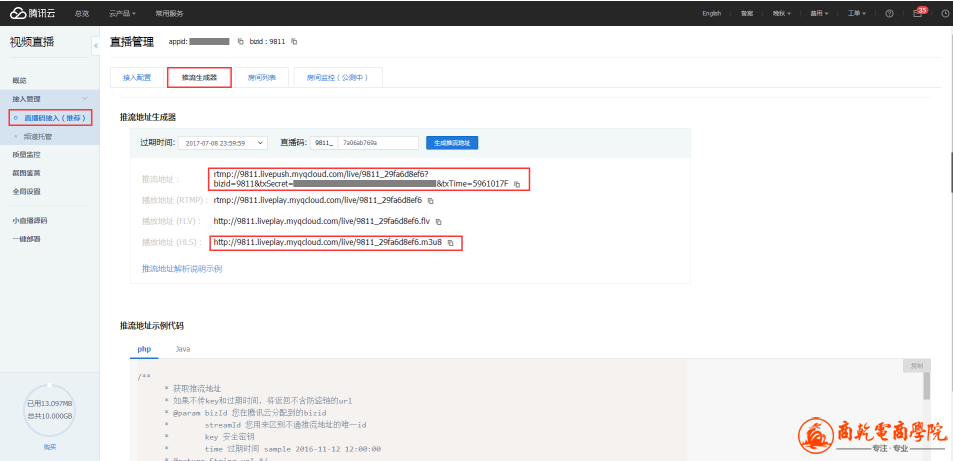Switch to the Java code tab

click(183, 349)
